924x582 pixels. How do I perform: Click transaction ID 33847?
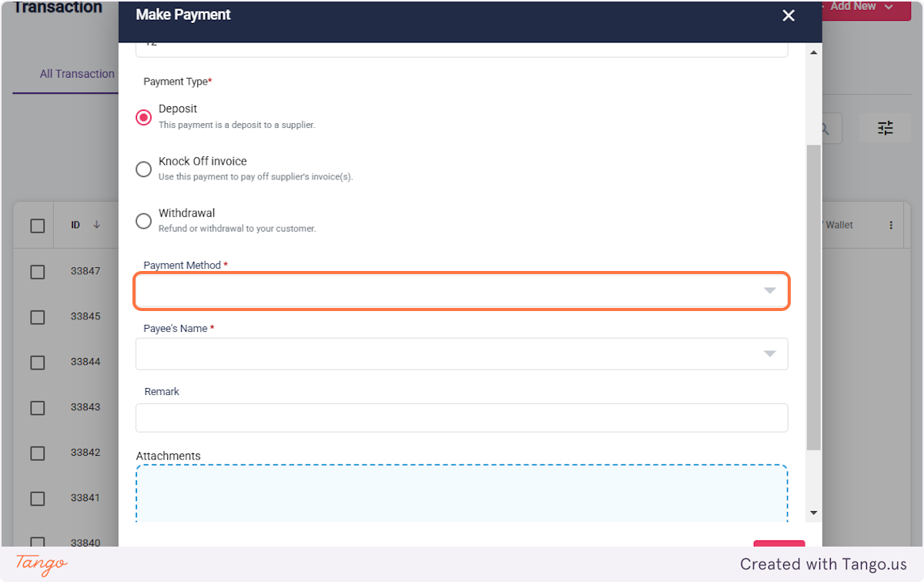pos(85,271)
